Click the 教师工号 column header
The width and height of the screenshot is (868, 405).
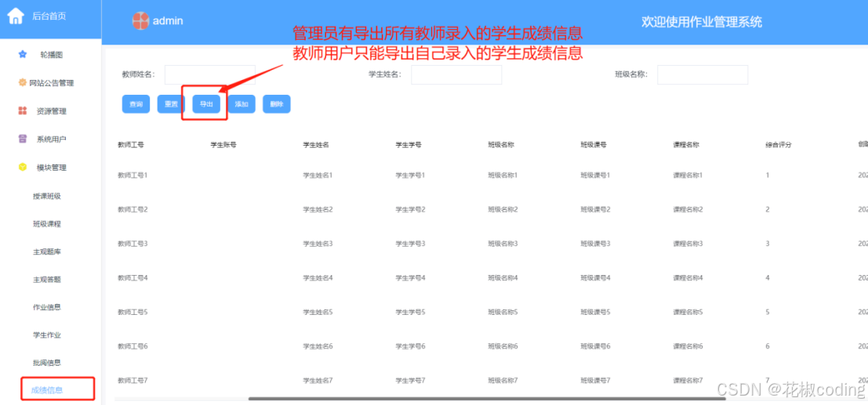pyautogui.click(x=131, y=145)
